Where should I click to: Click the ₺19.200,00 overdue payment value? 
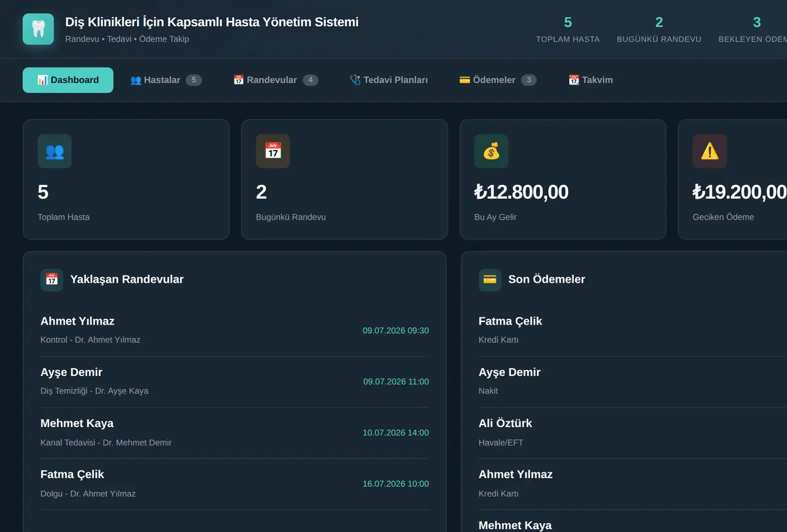click(740, 192)
